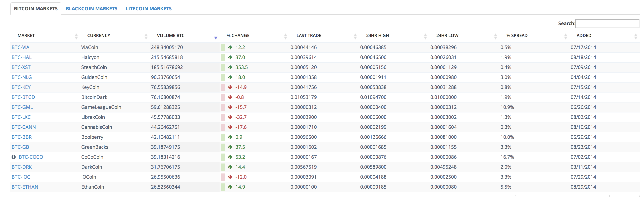Viewport: 644px width, 197px height.
Task: Select StealthCoin volume 185.51678692
Action: [167, 67]
